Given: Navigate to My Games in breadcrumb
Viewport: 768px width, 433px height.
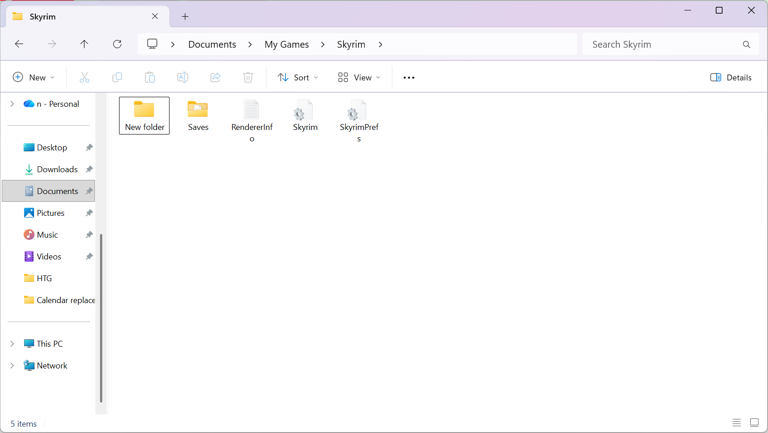Looking at the screenshot, I should coord(286,44).
